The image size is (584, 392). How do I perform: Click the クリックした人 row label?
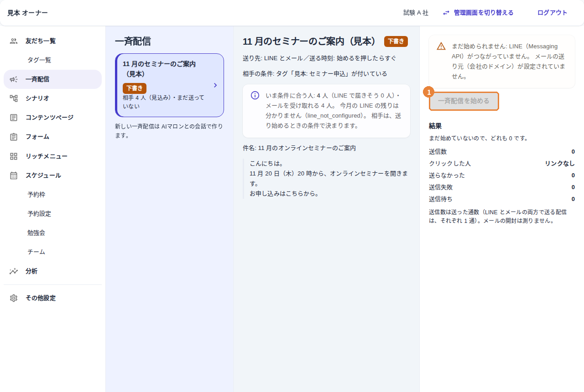pos(450,164)
